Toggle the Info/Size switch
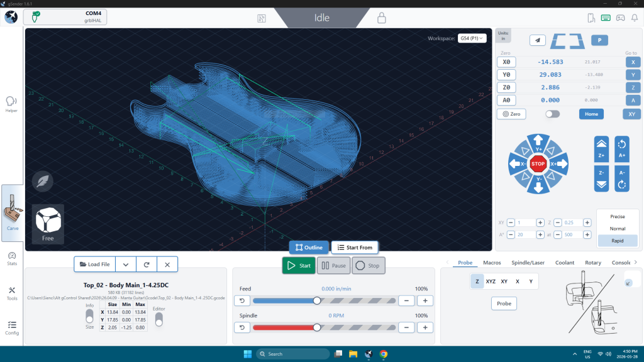 click(89, 317)
